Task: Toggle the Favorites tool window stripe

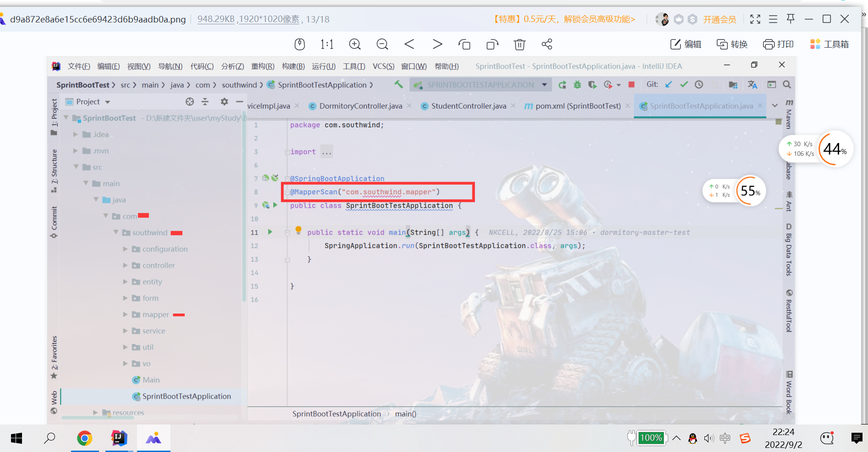Action: pyautogui.click(x=54, y=358)
